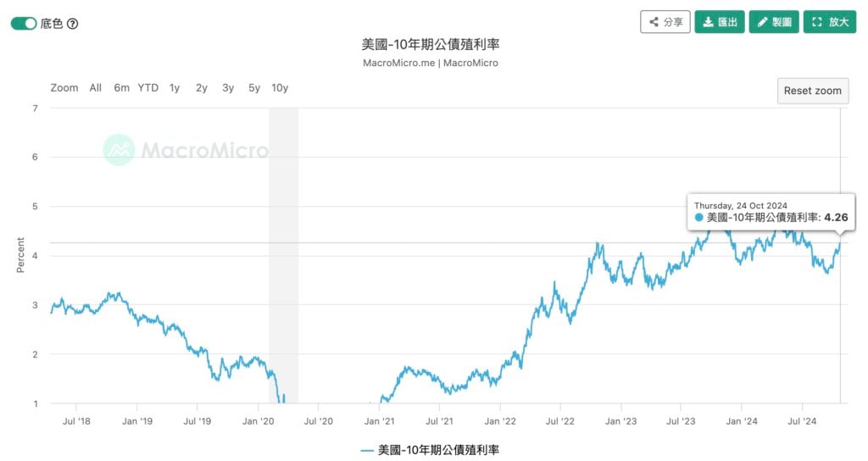Click the 分享 share button

665,22
